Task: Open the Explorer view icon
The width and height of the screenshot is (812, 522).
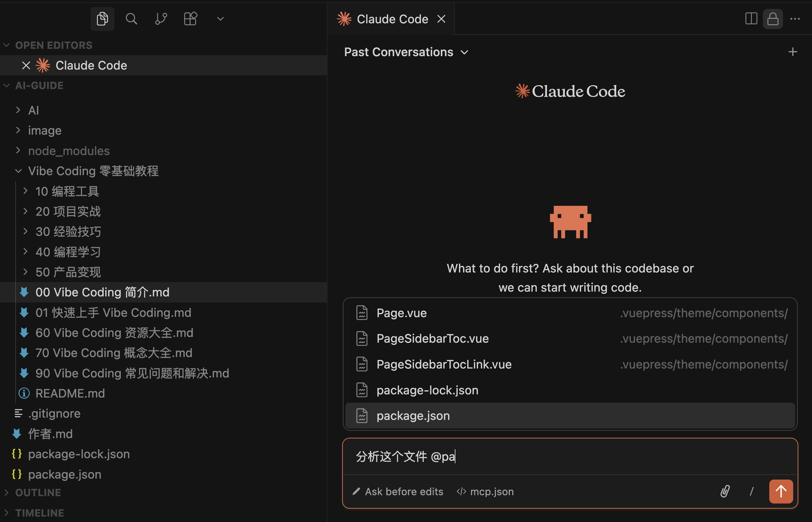Action: tap(102, 19)
